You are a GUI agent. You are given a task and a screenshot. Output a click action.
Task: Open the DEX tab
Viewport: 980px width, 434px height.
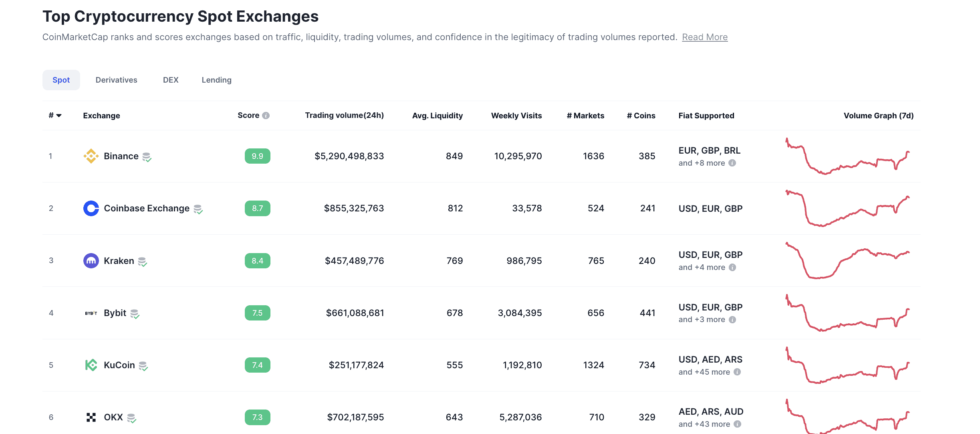(171, 80)
